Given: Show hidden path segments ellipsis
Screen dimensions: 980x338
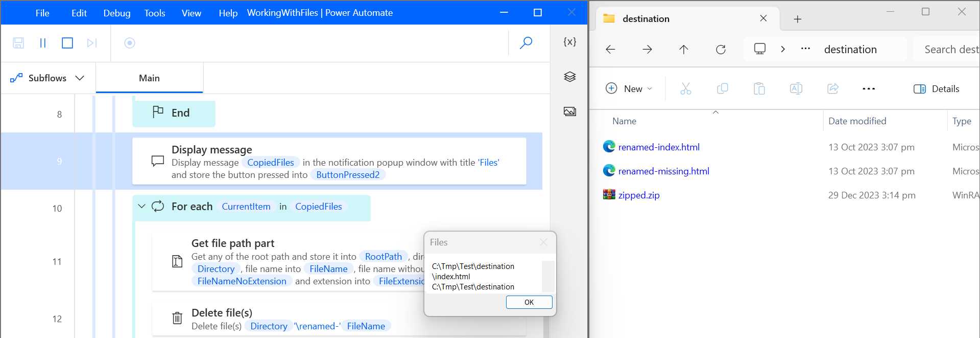Looking at the screenshot, I should tap(805, 49).
